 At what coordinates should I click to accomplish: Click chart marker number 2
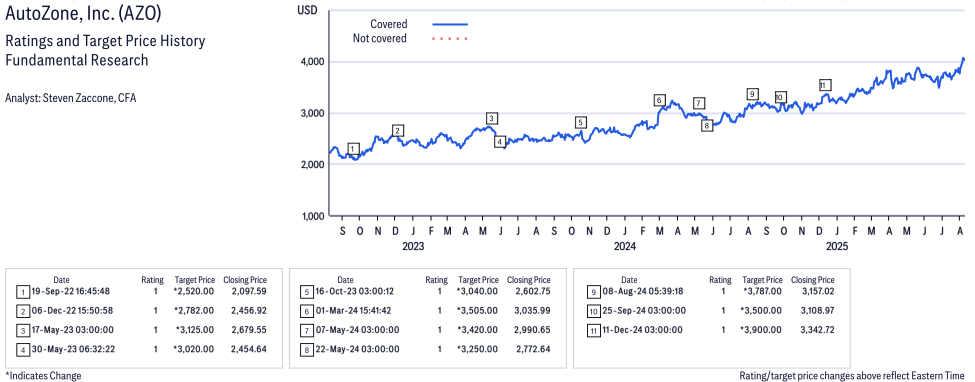tap(398, 130)
